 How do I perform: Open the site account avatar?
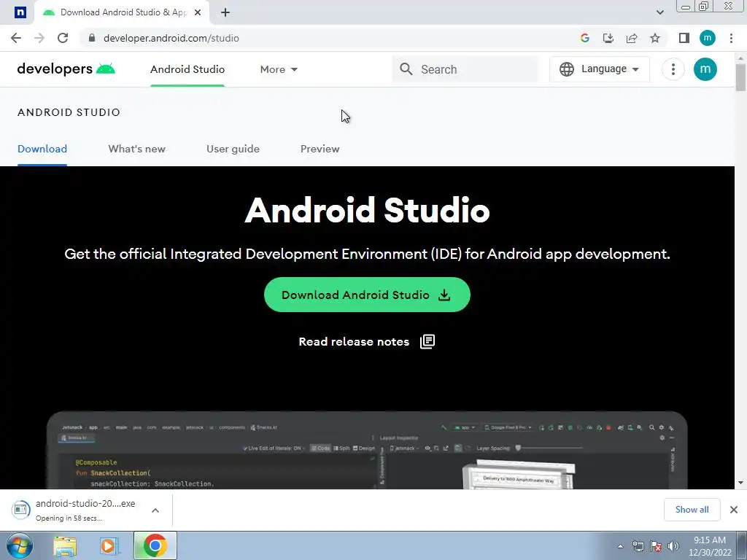pos(705,69)
